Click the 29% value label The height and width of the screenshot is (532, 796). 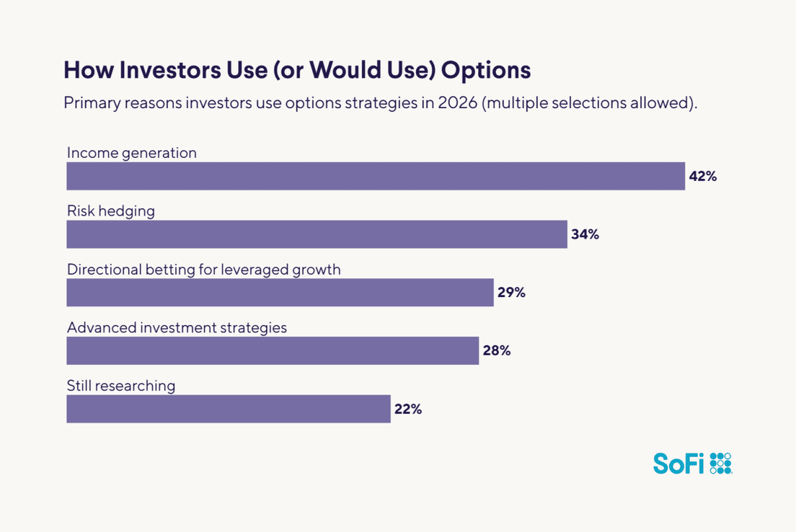point(511,293)
